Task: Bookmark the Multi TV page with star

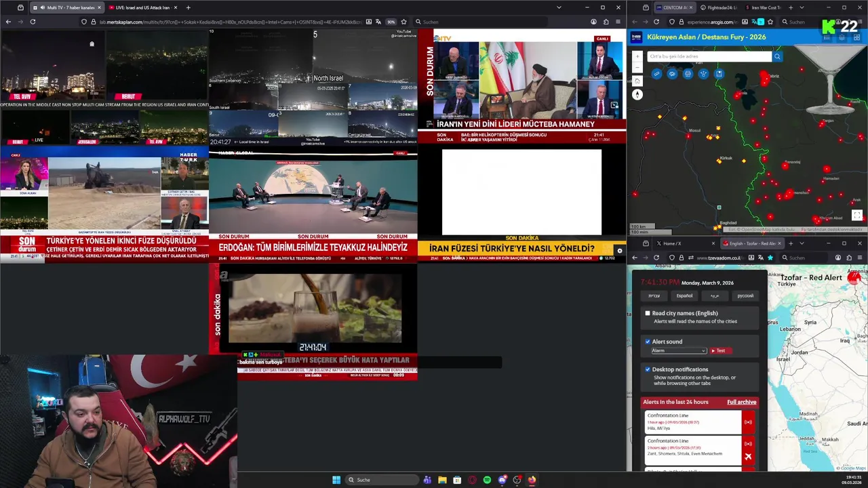Action: tap(403, 22)
